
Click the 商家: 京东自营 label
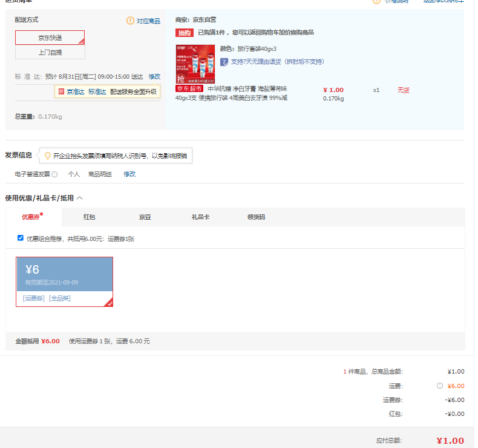(x=195, y=20)
